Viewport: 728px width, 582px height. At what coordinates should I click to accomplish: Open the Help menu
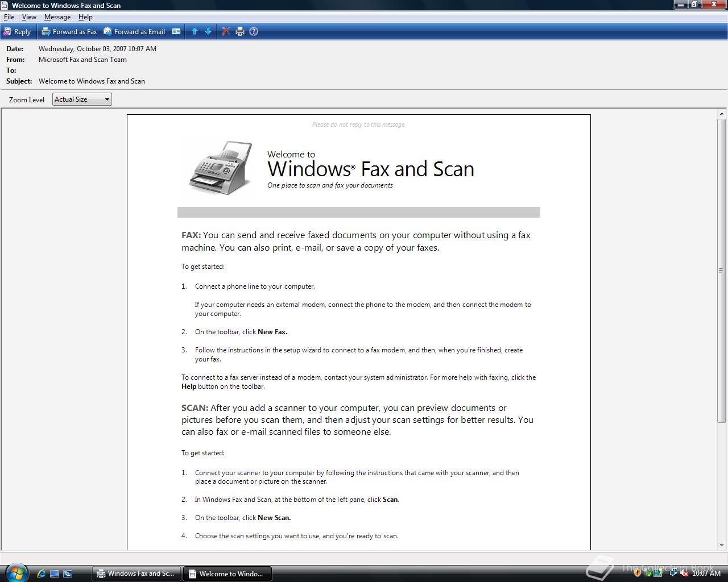click(x=85, y=17)
